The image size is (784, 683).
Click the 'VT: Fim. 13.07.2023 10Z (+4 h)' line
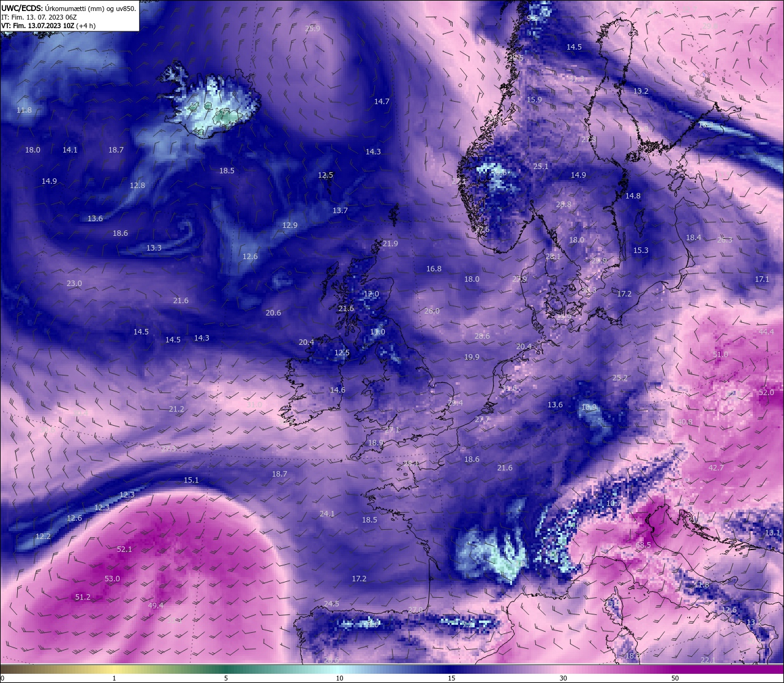48,26
